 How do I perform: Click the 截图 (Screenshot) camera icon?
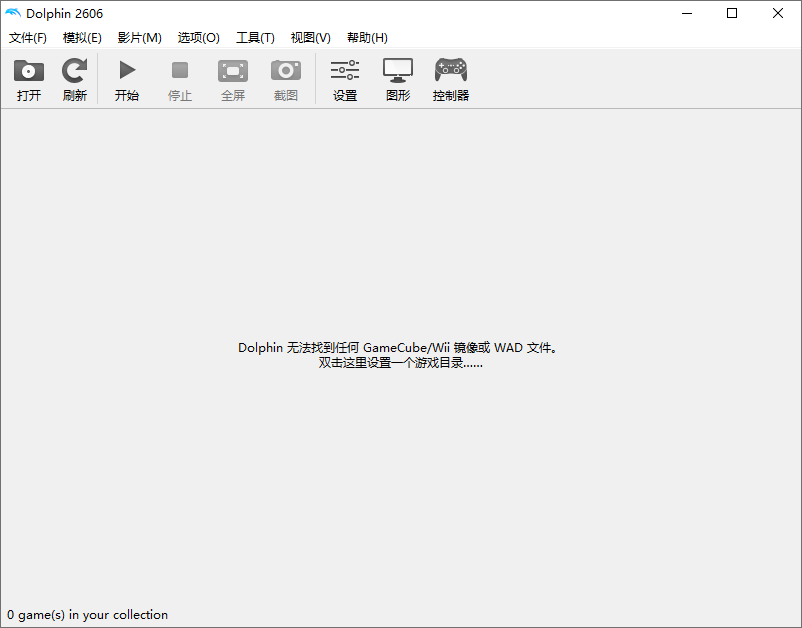tap(286, 70)
